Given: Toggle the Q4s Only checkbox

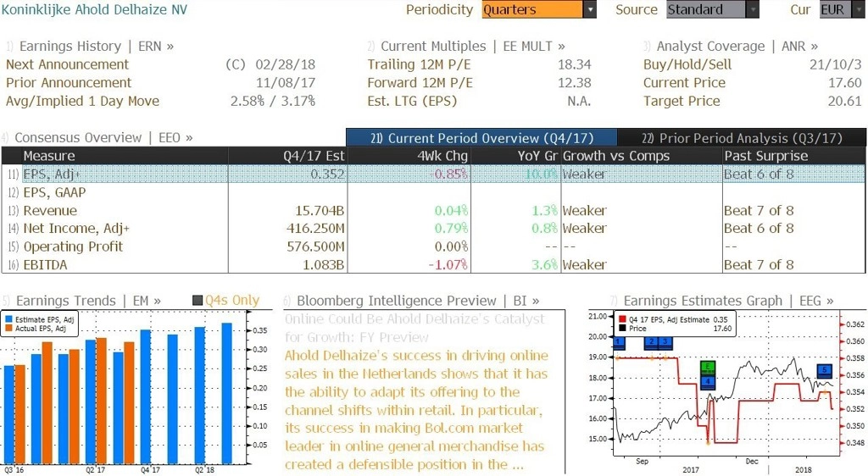Looking at the screenshot, I should 197,301.
